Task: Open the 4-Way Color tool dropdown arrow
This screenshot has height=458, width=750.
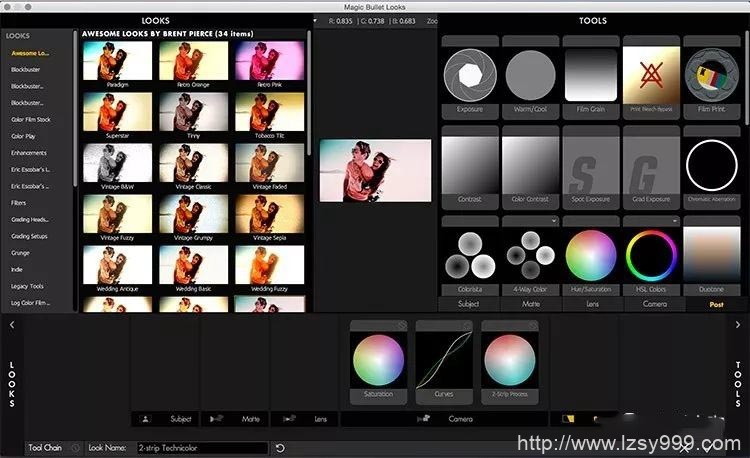Action: coord(552,221)
